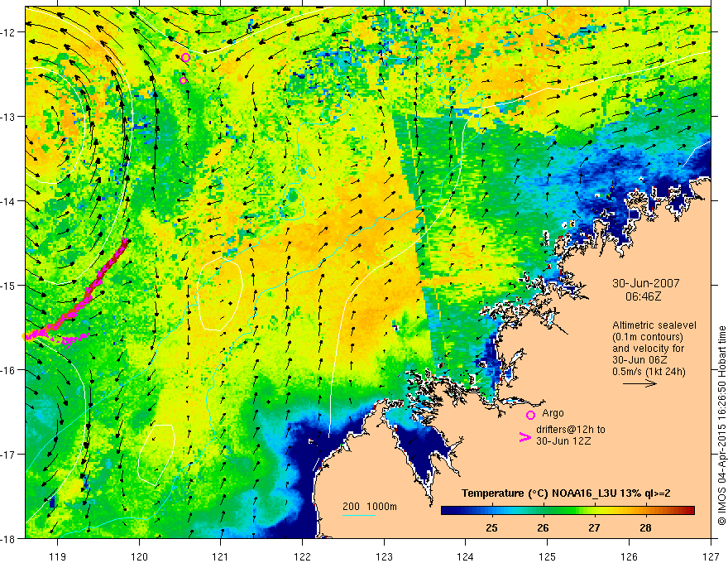Click longitude axis label "121"
The width and height of the screenshot is (728, 563).
point(221,556)
